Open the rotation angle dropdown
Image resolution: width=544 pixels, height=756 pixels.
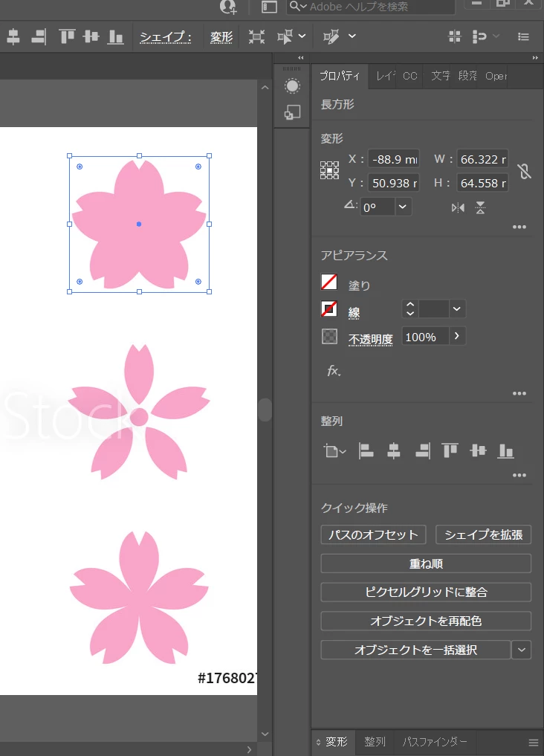pyautogui.click(x=402, y=207)
